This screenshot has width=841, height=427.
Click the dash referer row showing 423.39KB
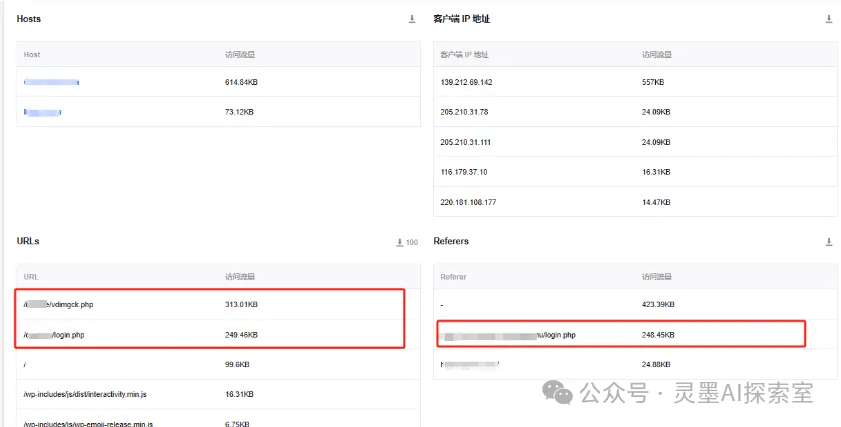coord(442,304)
